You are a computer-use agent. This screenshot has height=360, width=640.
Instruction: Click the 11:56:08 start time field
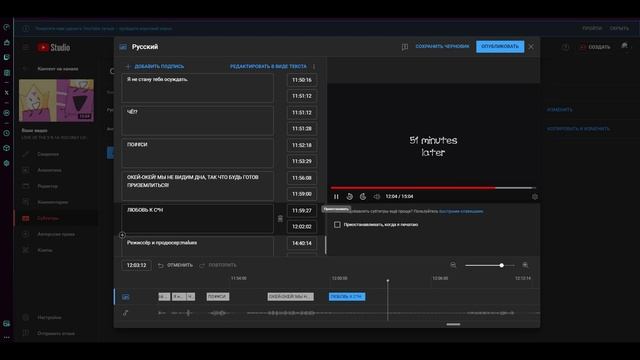point(302,178)
